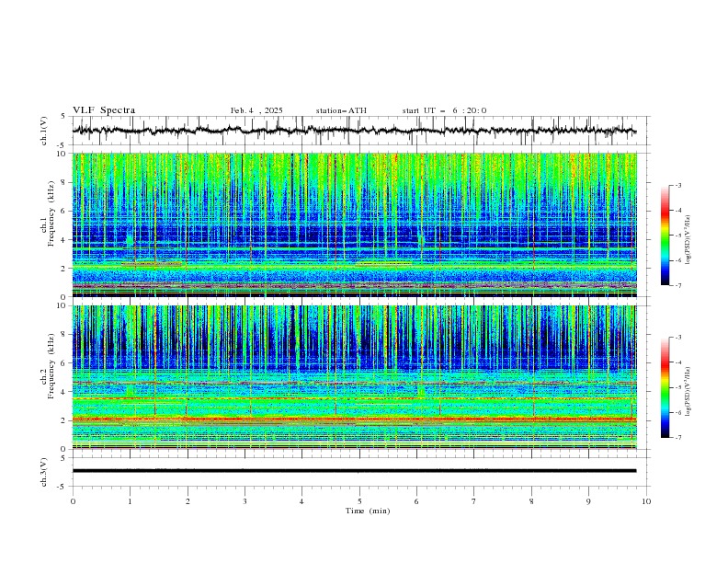Click the 'VLF Spectra' title text
728x563 pixels.
[104, 110]
